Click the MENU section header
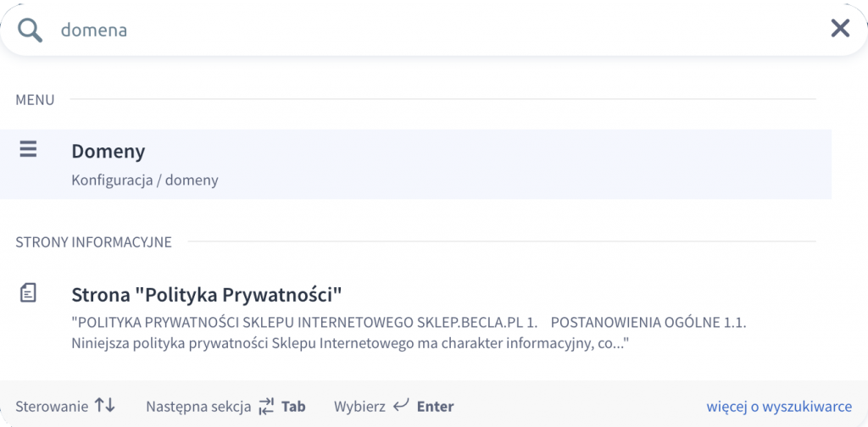Image resolution: width=868 pixels, height=427 pixels. (35, 100)
